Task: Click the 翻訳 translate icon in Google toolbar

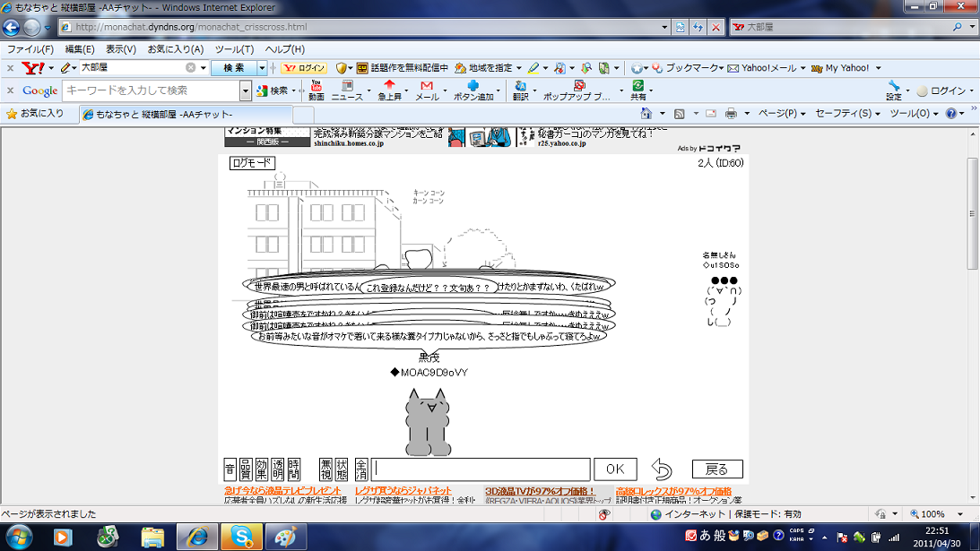Action: pyautogui.click(x=520, y=90)
